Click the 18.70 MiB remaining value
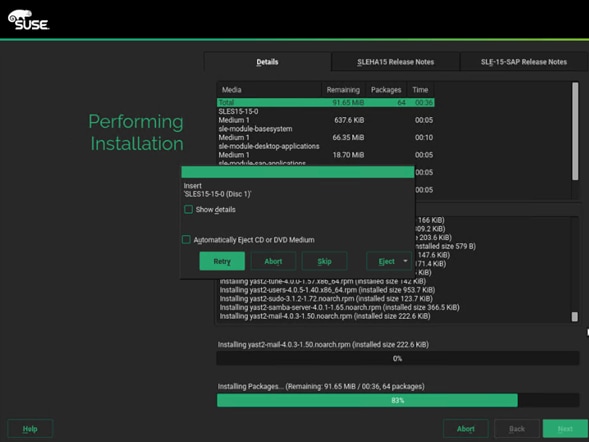Viewport: 589px width, 442px height. click(x=348, y=155)
